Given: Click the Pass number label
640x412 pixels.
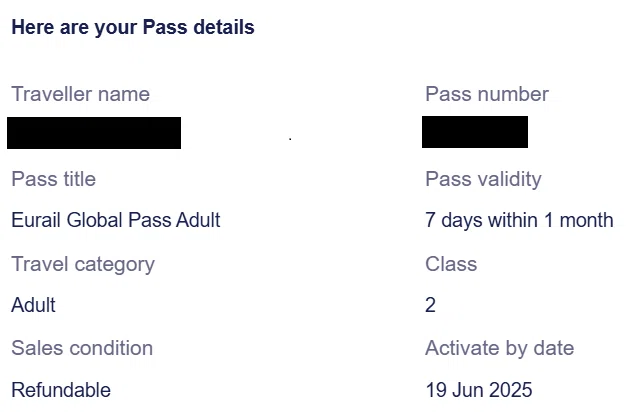Looking at the screenshot, I should (x=487, y=94).
